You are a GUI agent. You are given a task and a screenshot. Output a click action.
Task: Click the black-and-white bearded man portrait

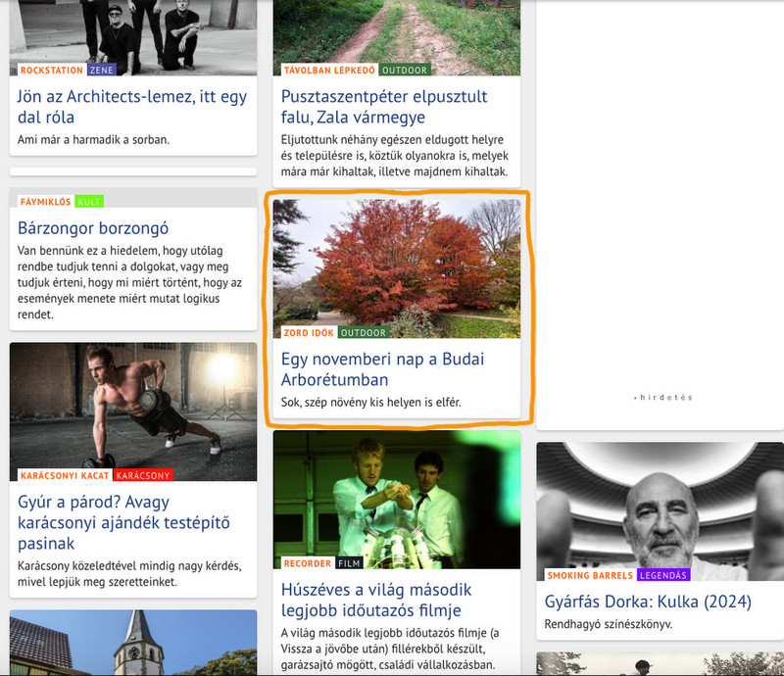(660, 511)
